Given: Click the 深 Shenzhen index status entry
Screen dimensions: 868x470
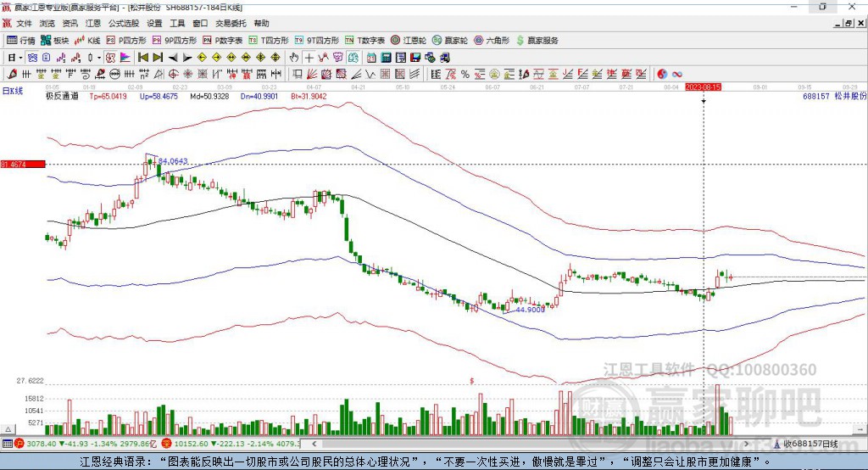Looking at the screenshot, I should click(231, 444).
